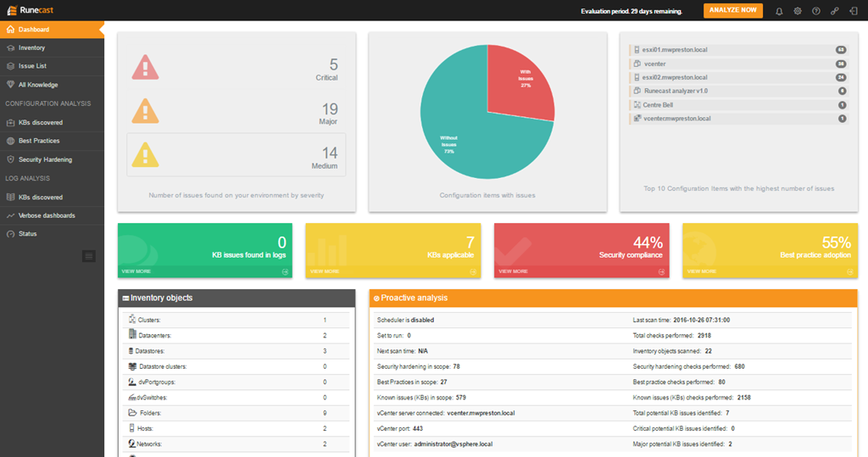The width and height of the screenshot is (868, 457).
Task: Click the Datacenters icon in Inventory objects
Action: [132, 334]
